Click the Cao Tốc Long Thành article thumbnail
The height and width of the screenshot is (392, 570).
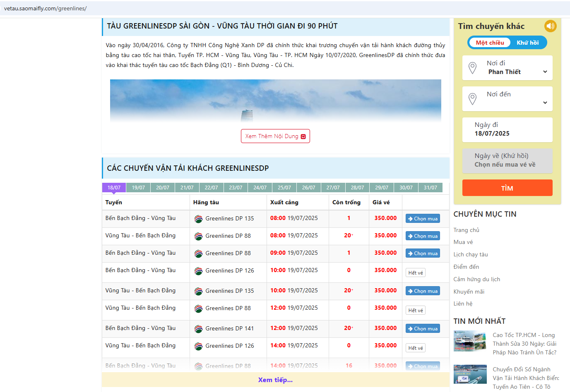click(470, 341)
